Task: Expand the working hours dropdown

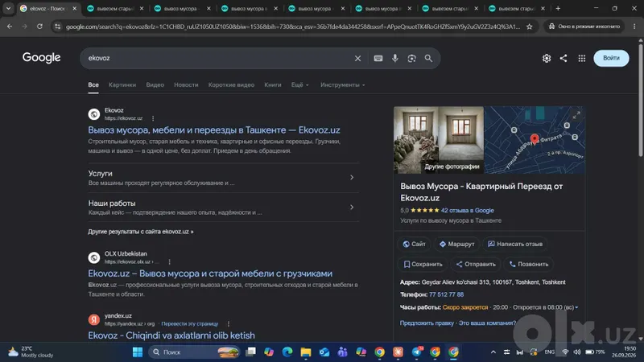Action: 576,307
